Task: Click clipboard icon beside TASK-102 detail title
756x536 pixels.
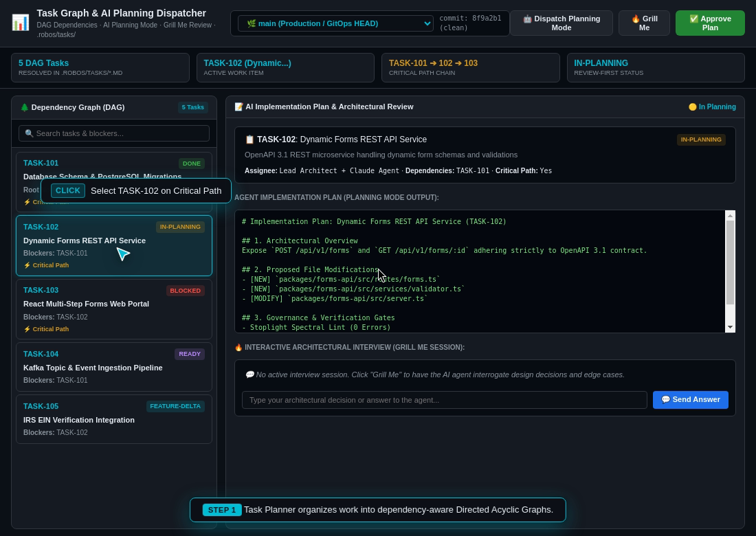Action: coord(249,139)
